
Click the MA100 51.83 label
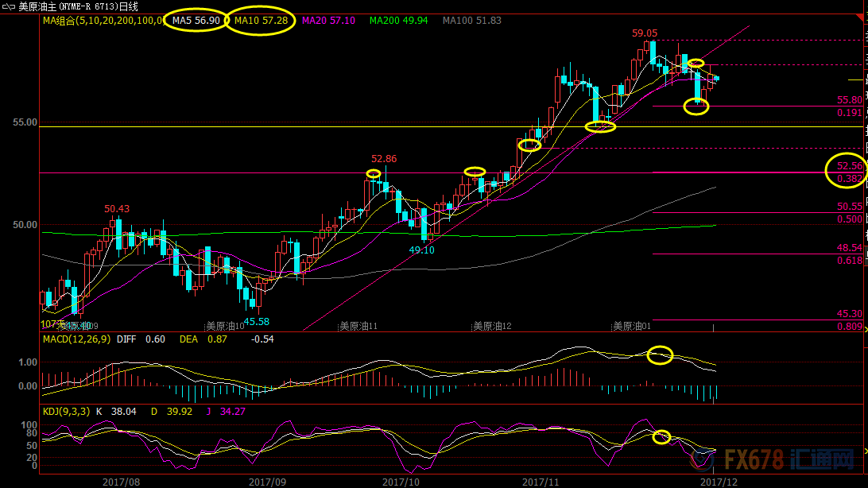[x=472, y=20]
